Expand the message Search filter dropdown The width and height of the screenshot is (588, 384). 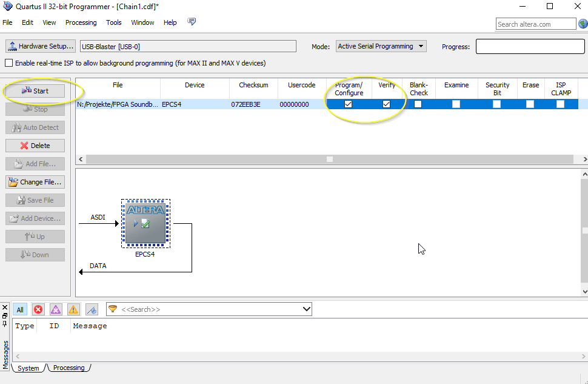click(x=306, y=309)
